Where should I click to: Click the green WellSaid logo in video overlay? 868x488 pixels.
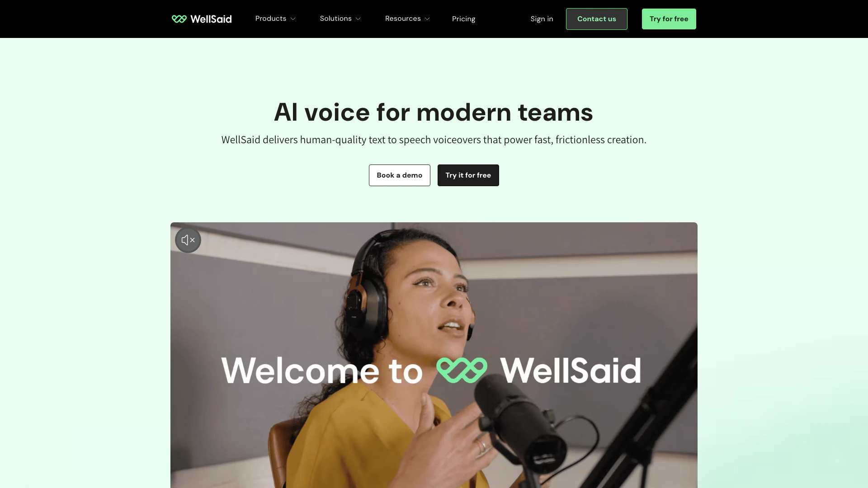[x=462, y=370]
